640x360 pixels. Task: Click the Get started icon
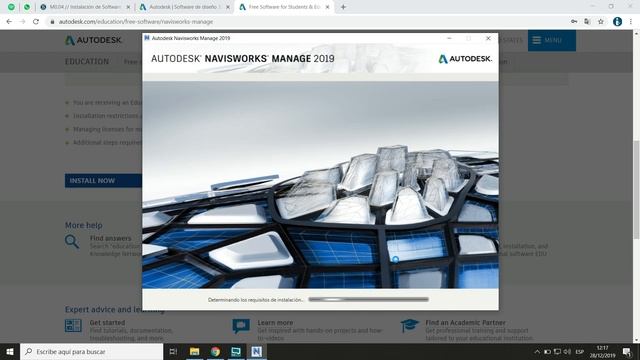(73, 325)
